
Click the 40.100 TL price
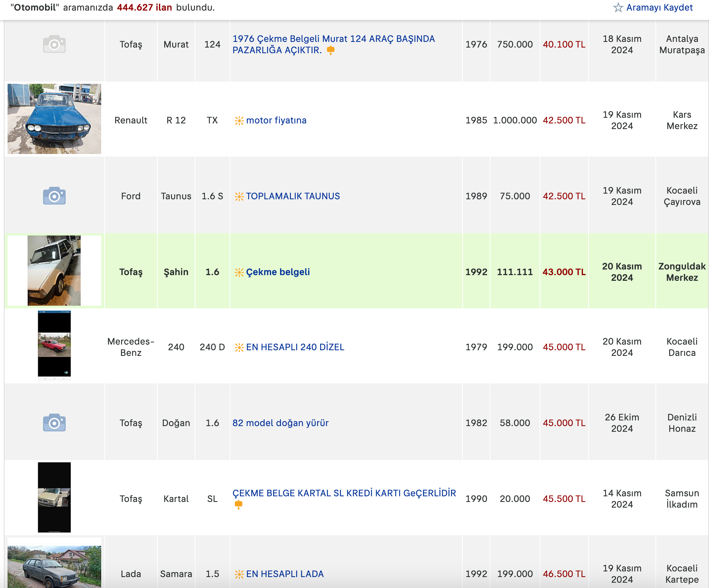pos(564,45)
